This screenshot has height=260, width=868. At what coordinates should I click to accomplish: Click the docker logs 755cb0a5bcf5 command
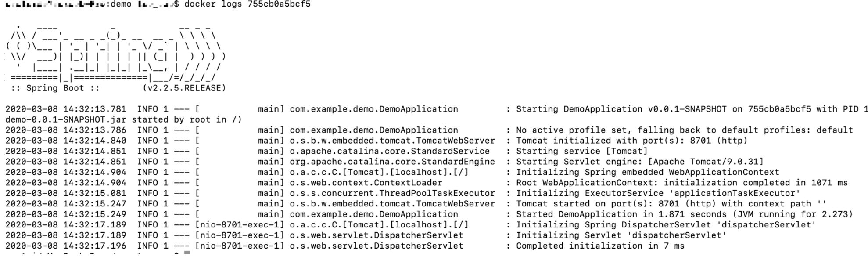[x=247, y=4]
